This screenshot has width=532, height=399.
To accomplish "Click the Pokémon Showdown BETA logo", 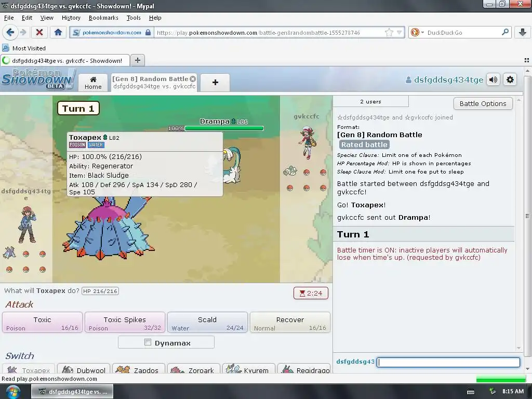I will pos(38,79).
